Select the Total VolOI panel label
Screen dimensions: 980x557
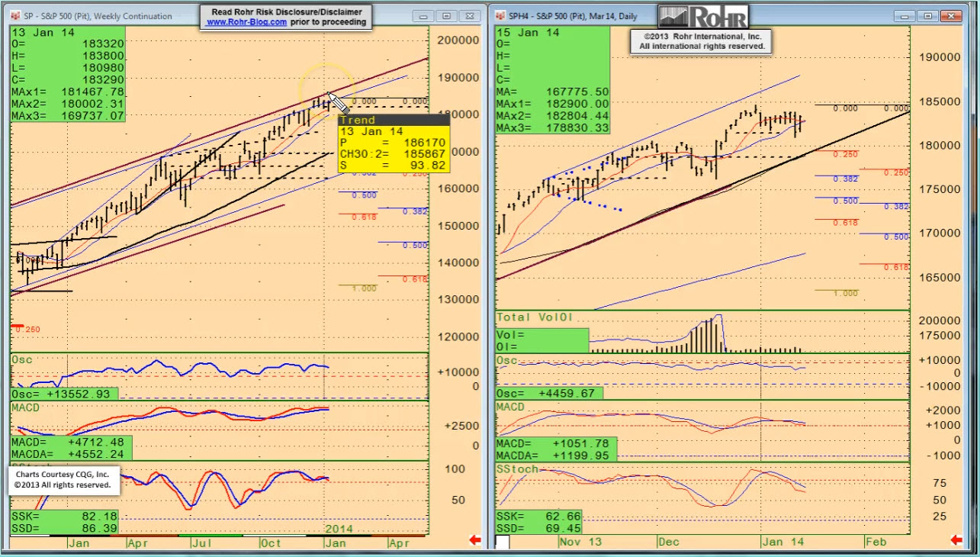pos(534,317)
